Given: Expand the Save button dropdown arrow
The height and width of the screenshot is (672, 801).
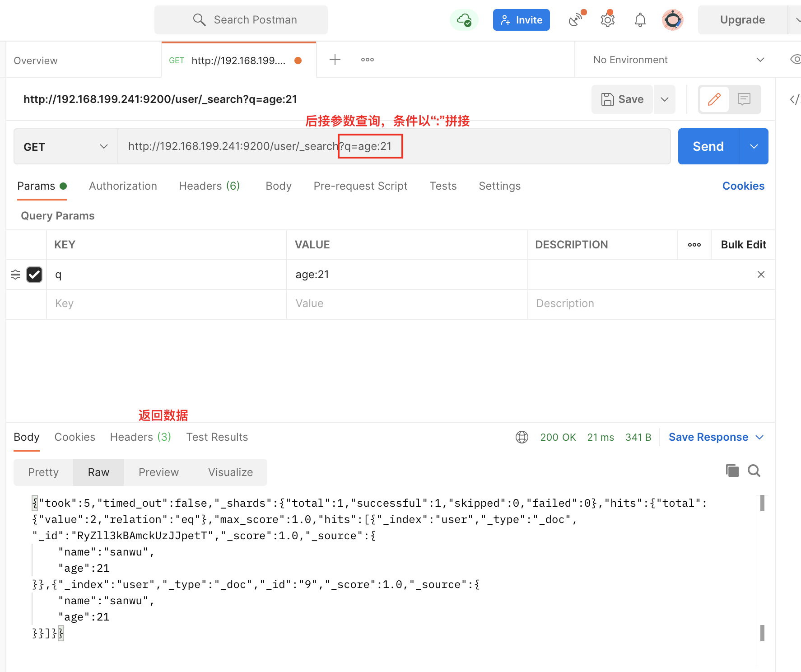Looking at the screenshot, I should [x=665, y=99].
